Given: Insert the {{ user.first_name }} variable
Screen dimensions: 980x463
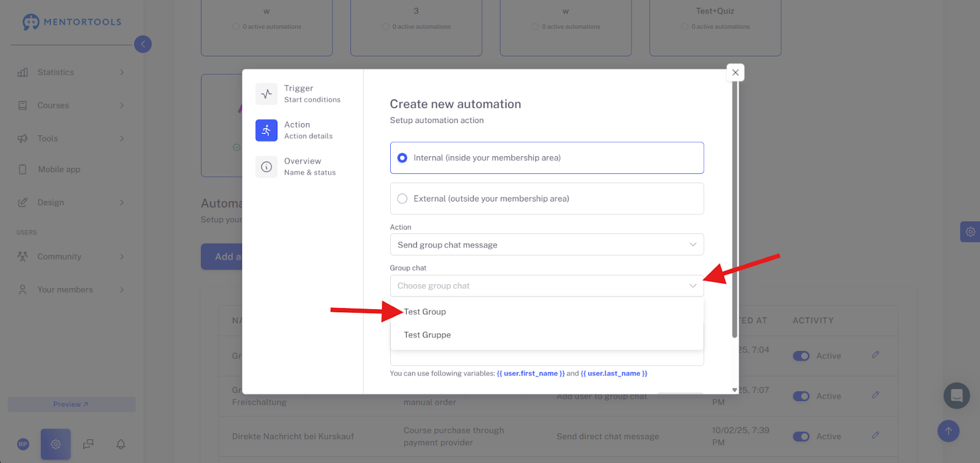Looking at the screenshot, I should [531, 374].
